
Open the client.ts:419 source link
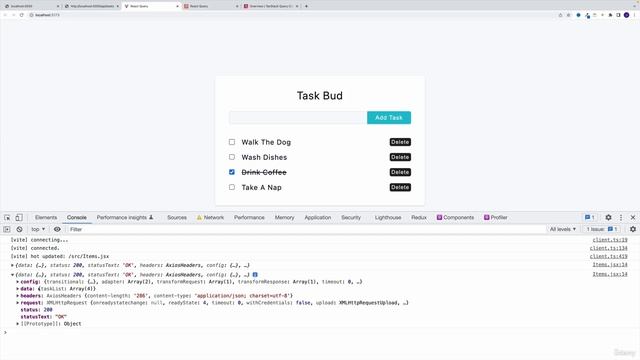[x=609, y=256]
